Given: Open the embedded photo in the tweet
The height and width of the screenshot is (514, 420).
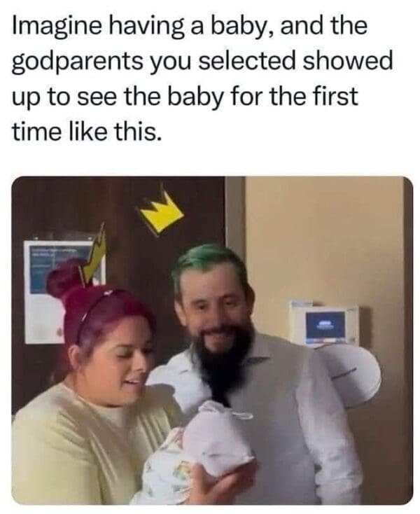Looking at the screenshot, I should click(x=212, y=340).
